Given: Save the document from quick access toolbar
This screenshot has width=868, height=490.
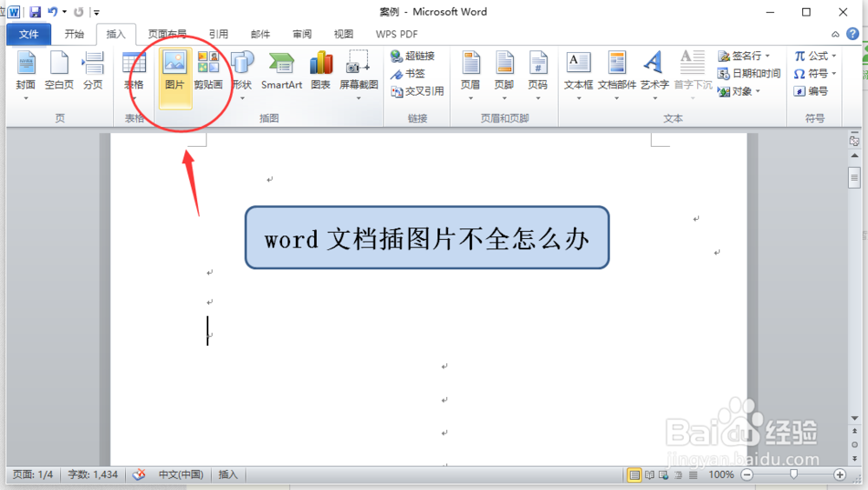Looking at the screenshot, I should (x=35, y=11).
